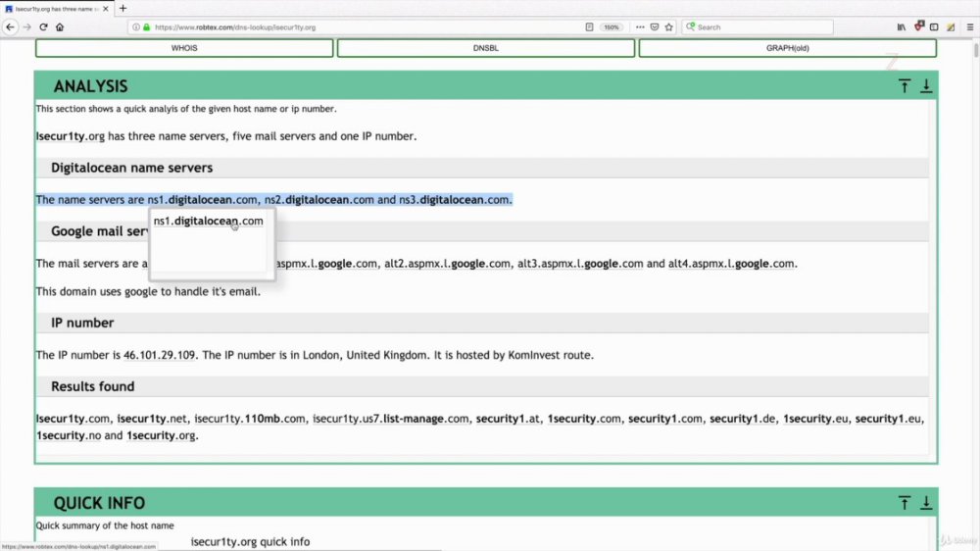This screenshot has height=551, width=980.
Task: Toggle the sidebar view icon
Action: point(934,26)
